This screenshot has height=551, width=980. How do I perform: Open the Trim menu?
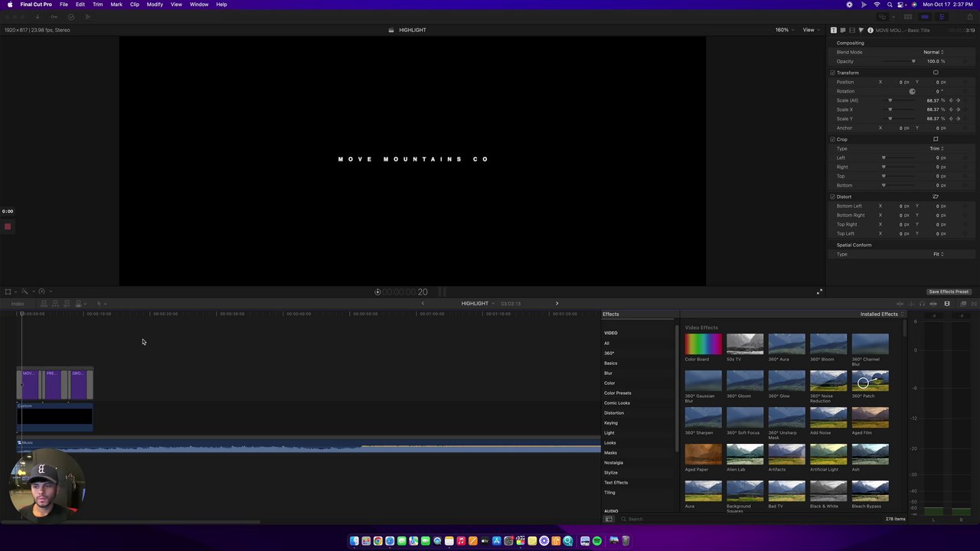coord(97,5)
